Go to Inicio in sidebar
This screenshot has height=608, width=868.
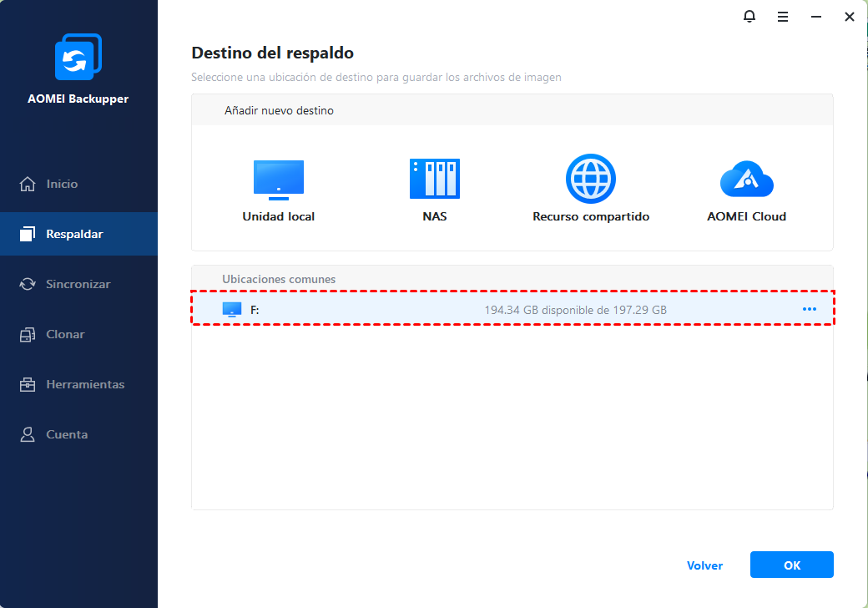pyautogui.click(x=78, y=184)
